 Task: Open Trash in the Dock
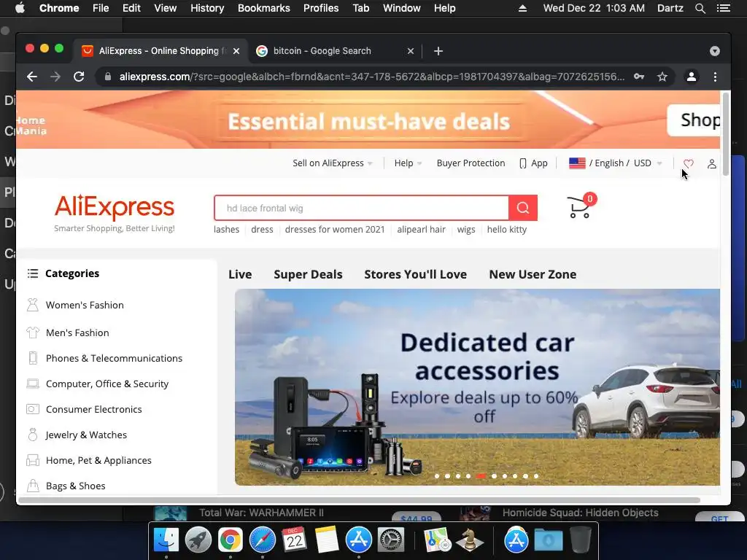point(580,540)
